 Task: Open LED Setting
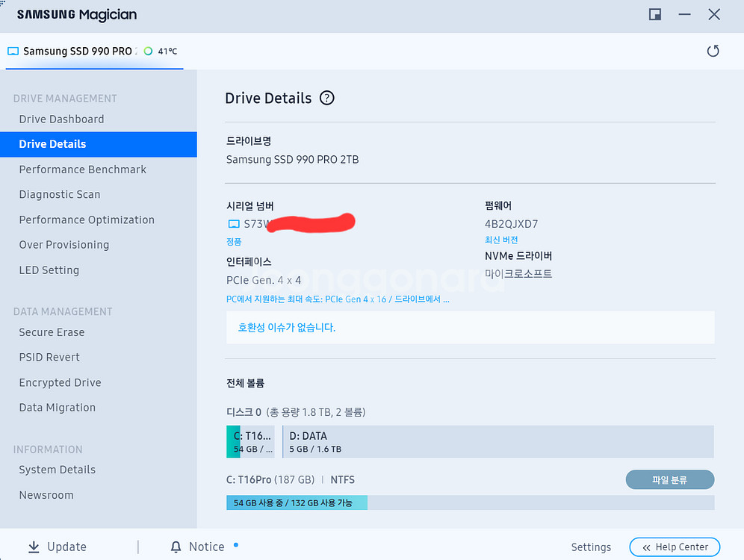[49, 270]
